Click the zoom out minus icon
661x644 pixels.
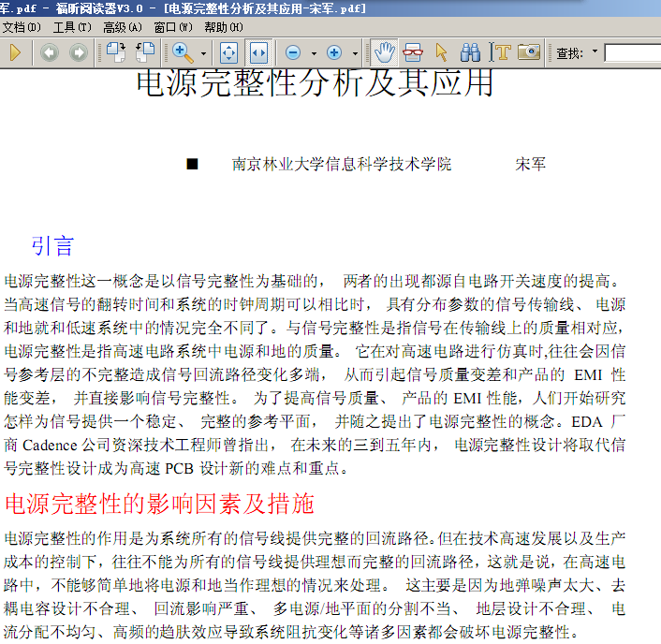pos(293,53)
